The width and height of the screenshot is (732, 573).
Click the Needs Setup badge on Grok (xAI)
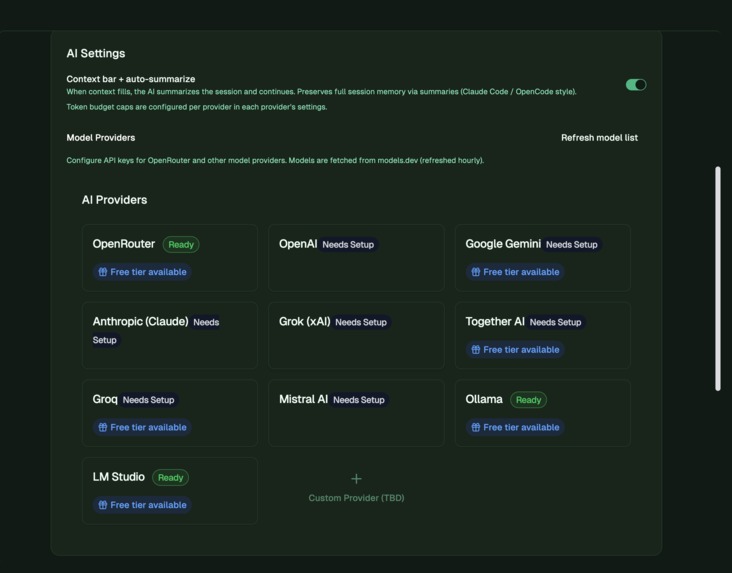click(361, 322)
